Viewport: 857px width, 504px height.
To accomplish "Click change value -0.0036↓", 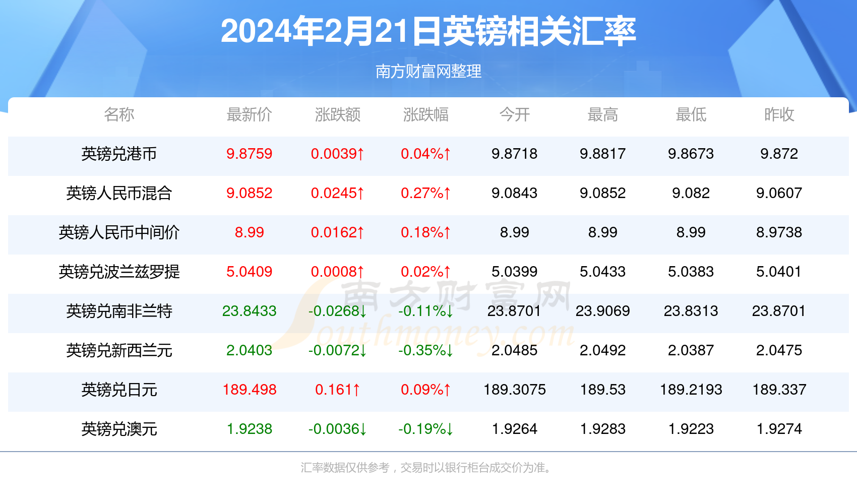I will [x=338, y=429].
